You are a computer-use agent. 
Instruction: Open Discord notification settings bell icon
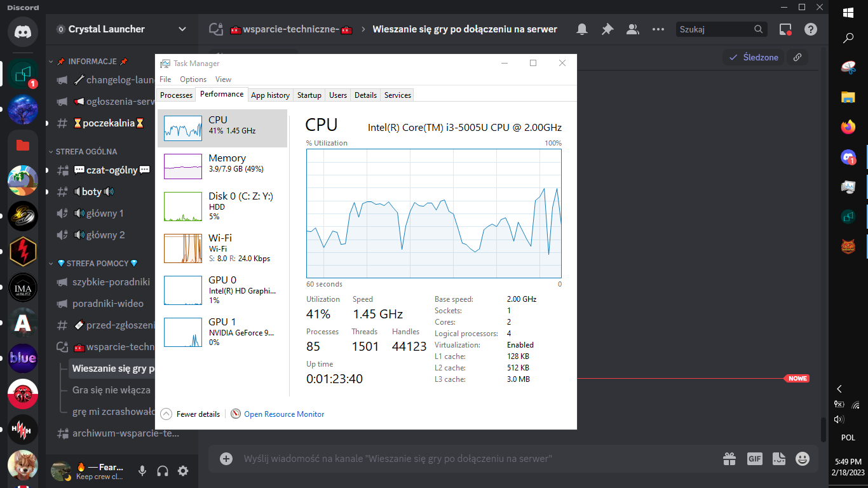tap(582, 29)
